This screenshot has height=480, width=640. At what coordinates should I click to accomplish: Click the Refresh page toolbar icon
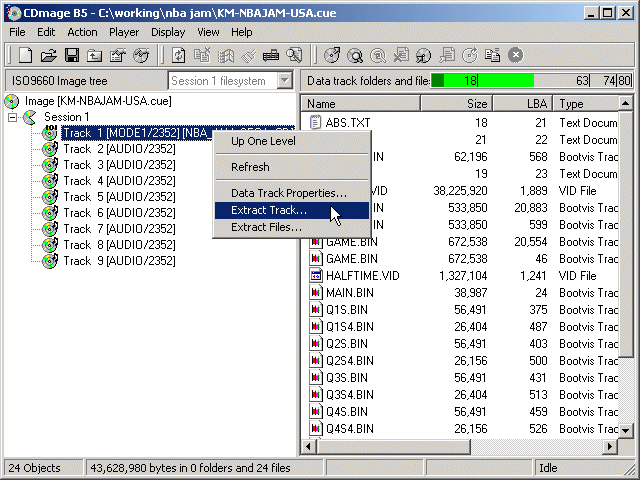178,55
